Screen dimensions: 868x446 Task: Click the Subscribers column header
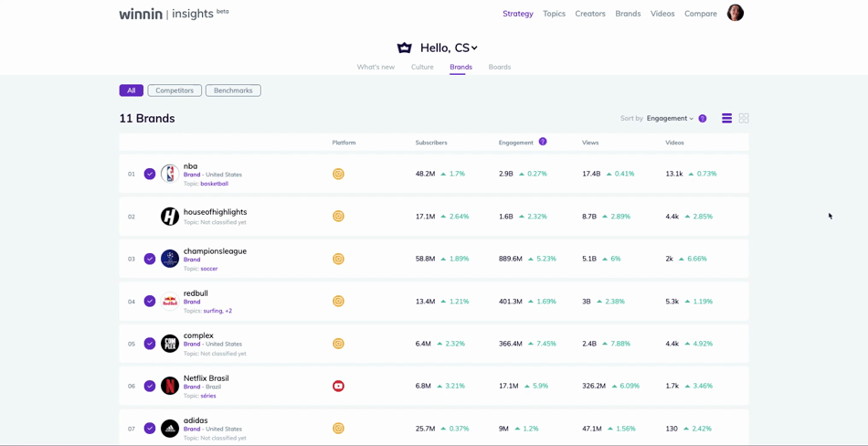[x=431, y=143]
